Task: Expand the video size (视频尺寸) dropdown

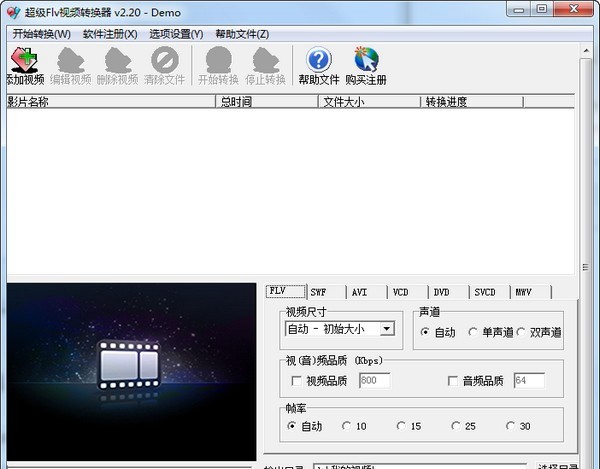Action: pos(387,329)
